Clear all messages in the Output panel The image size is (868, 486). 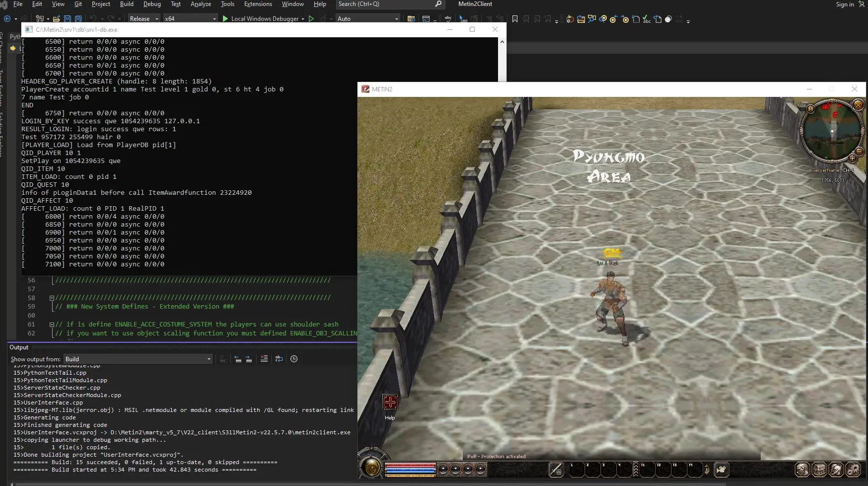(x=264, y=359)
